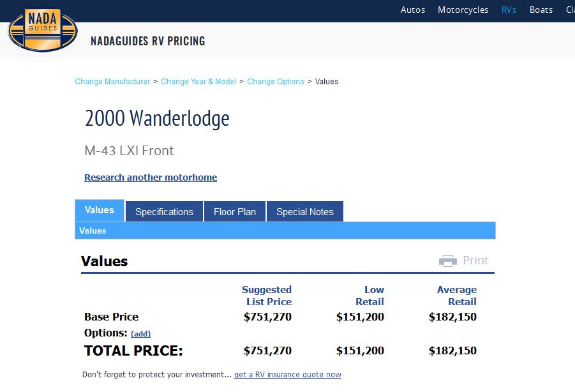Open the Floor Plan tab
The image size is (575, 392).
pyautogui.click(x=235, y=212)
